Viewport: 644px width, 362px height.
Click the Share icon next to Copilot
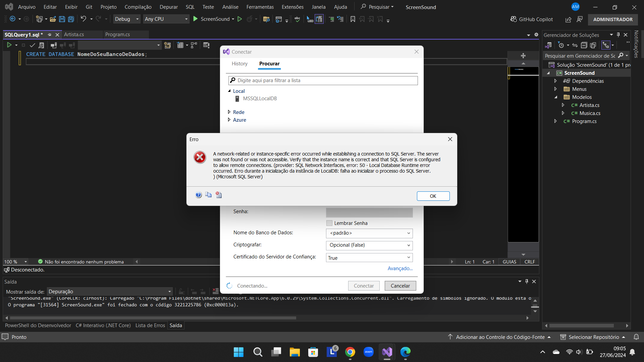[568, 19]
